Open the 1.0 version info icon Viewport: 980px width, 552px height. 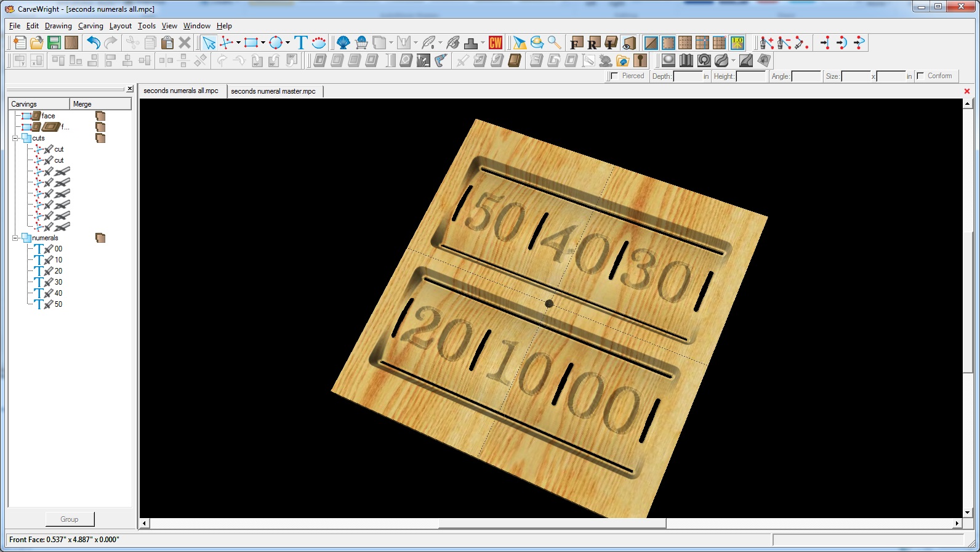[737, 43]
